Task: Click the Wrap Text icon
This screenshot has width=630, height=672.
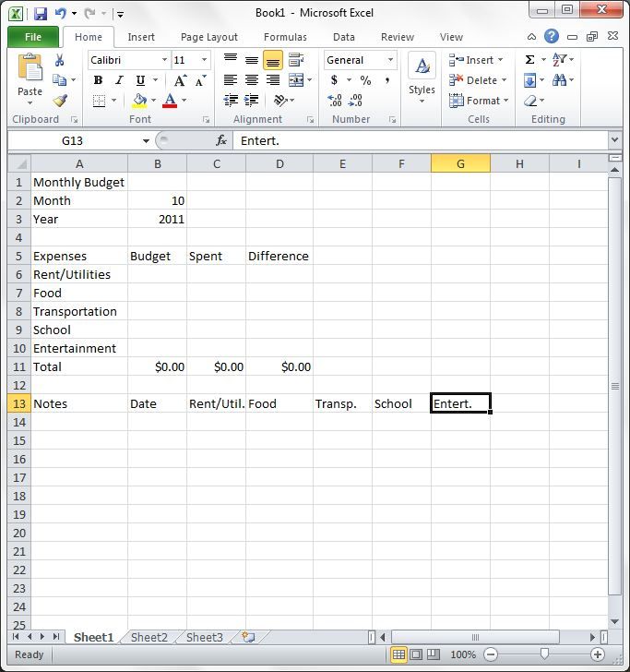Action: click(296, 60)
